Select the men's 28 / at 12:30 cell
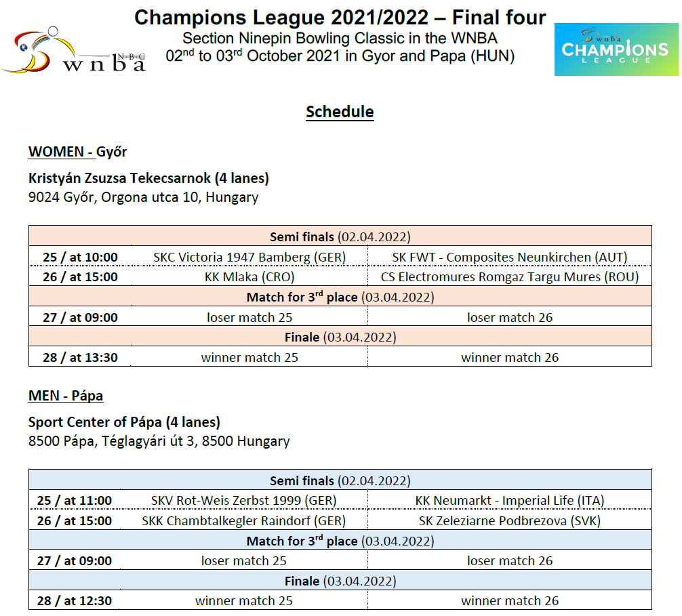This screenshot has width=682, height=616. click(75, 600)
